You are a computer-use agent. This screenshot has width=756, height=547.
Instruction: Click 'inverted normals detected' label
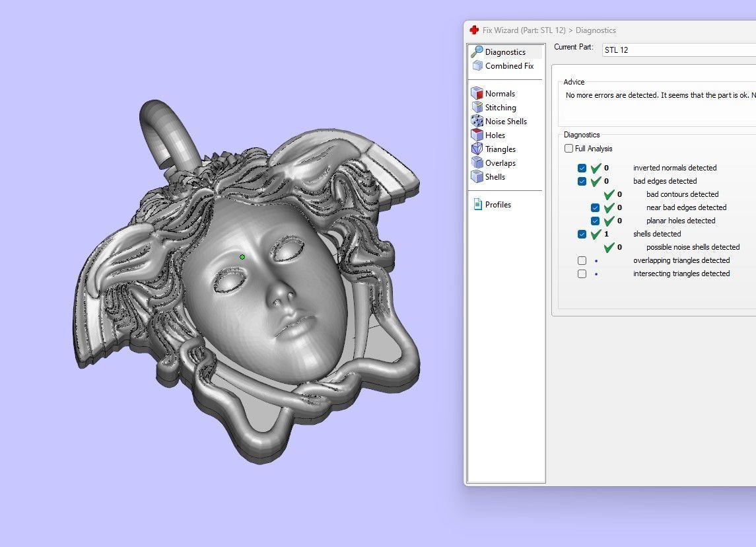[675, 168]
